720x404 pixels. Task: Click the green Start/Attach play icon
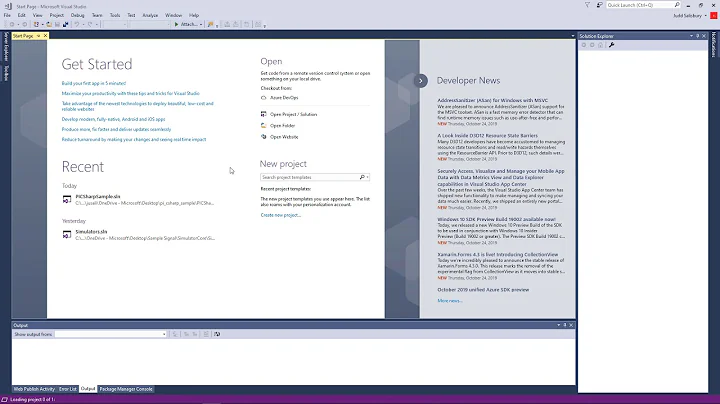[176, 24]
